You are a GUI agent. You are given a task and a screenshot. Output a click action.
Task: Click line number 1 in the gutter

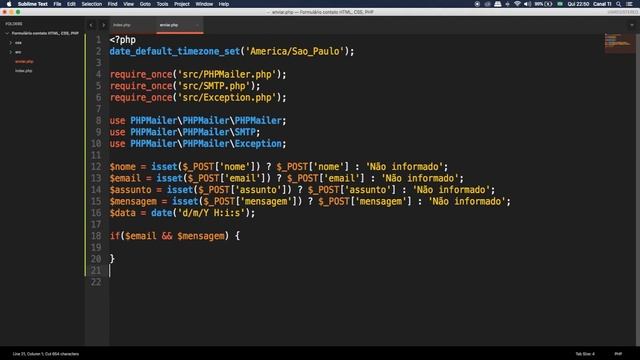click(98, 40)
